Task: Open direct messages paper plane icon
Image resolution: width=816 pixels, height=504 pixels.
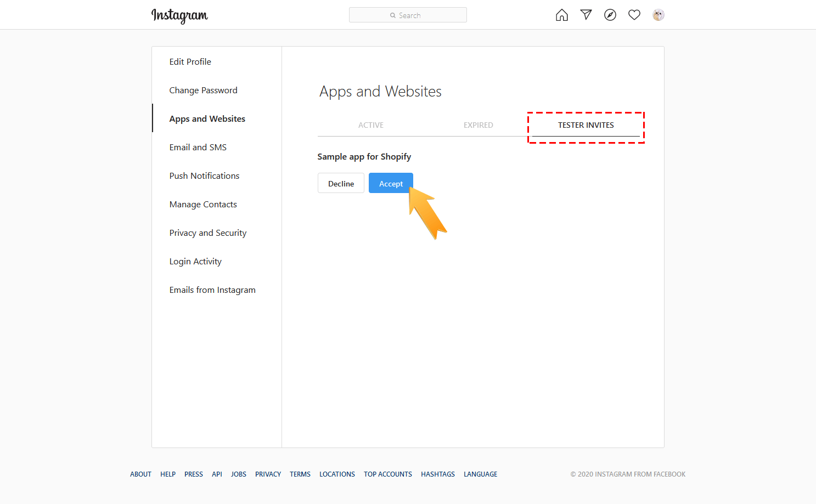Action: point(586,15)
